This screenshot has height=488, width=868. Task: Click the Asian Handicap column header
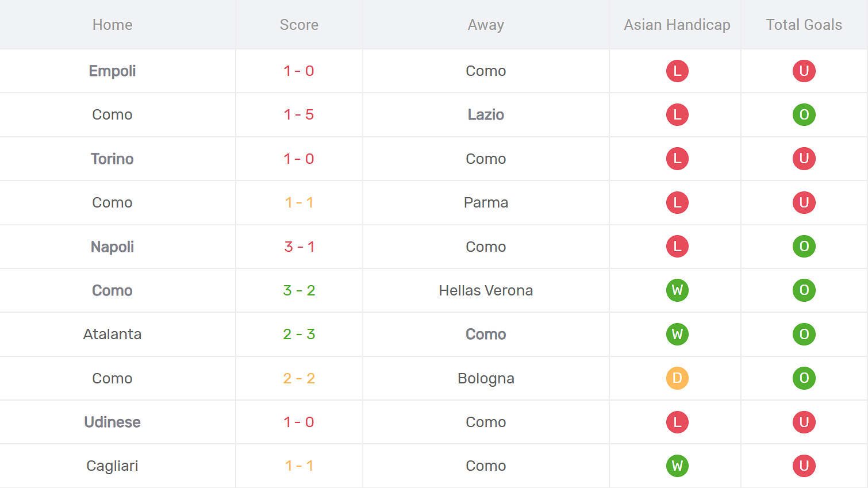[x=677, y=25]
